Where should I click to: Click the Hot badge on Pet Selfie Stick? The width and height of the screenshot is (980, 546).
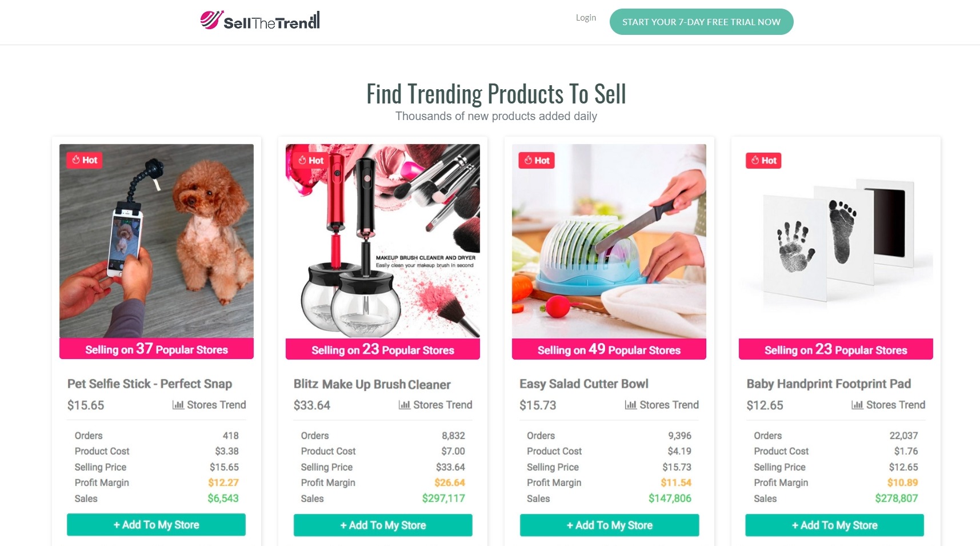pyautogui.click(x=85, y=160)
